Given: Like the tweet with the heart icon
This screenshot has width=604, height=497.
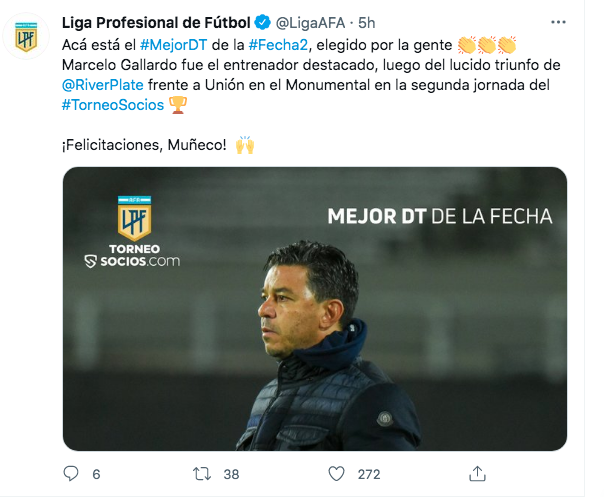Looking at the screenshot, I should click(336, 473).
